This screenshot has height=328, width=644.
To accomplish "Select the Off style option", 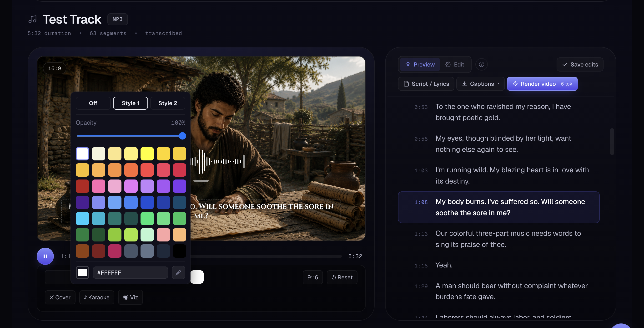I will click(x=93, y=103).
